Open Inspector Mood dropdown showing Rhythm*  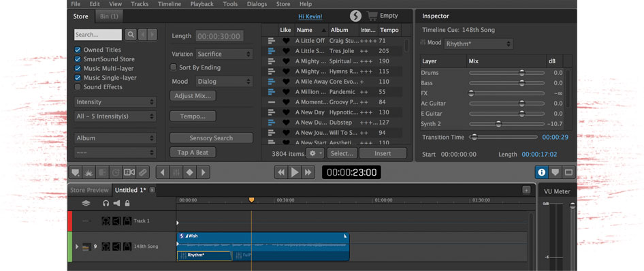click(x=479, y=44)
